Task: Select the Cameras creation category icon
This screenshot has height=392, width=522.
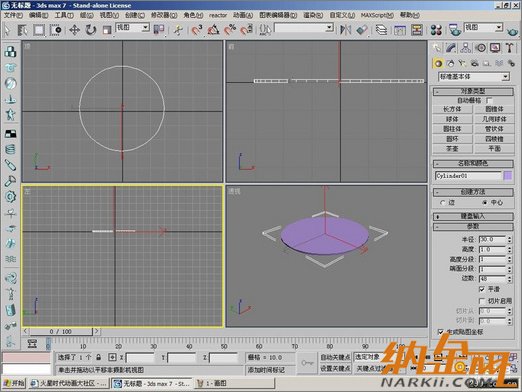Action: pyautogui.click(x=474, y=63)
